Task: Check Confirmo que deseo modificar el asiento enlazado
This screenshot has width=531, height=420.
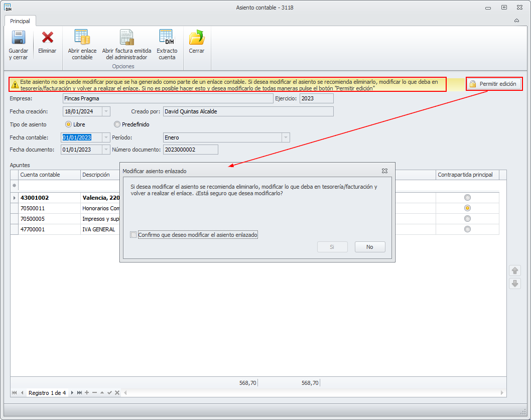Action: [x=134, y=235]
